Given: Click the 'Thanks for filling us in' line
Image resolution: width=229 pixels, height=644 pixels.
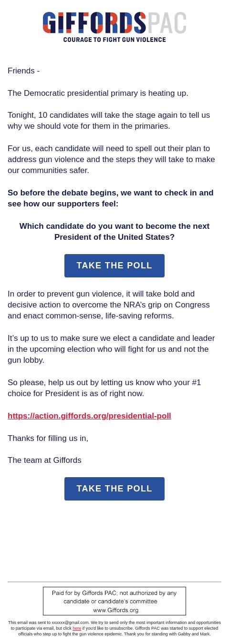Looking at the screenshot, I should (48, 438).
